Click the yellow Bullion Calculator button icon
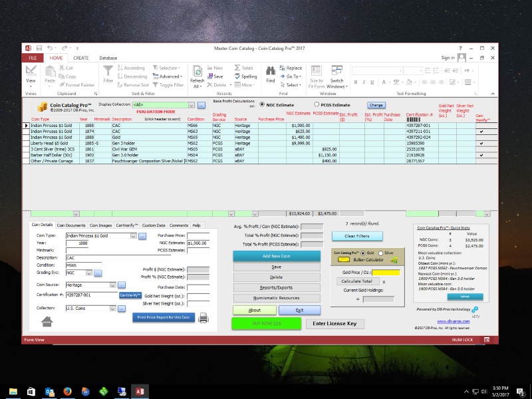This screenshot has width=532, height=399. (x=344, y=259)
